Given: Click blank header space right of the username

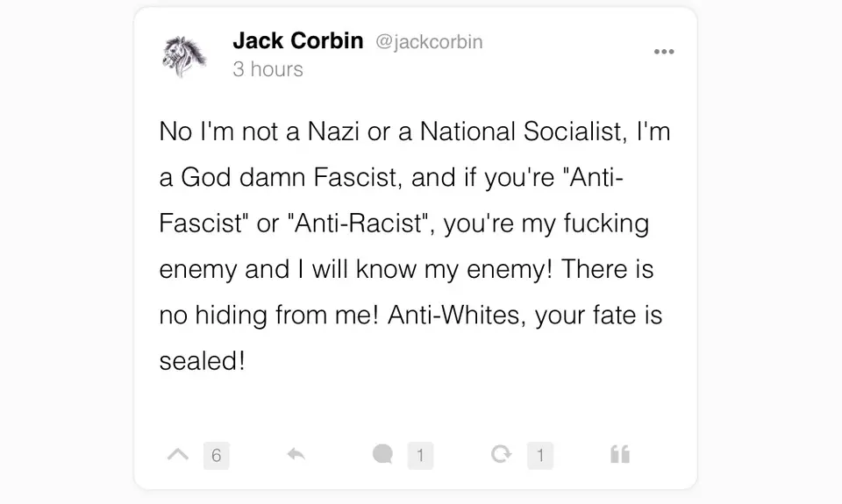Looking at the screenshot, I should (570, 44).
